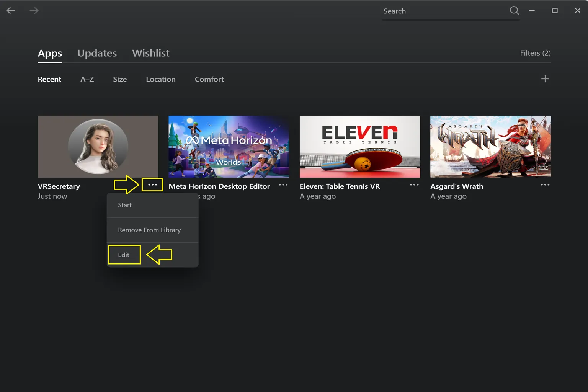
Task: Click the VRSecretary title text
Action: click(x=59, y=186)
